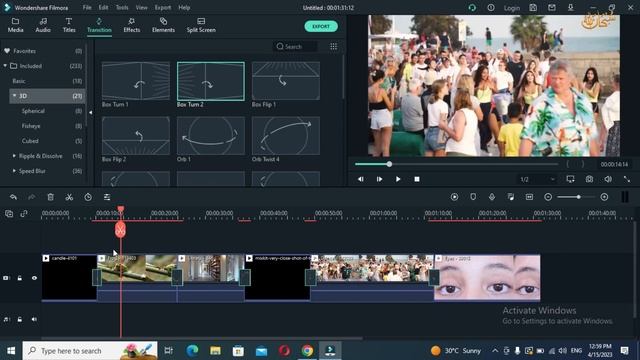Click the preview display settings monitor icon

coord(570,179)
